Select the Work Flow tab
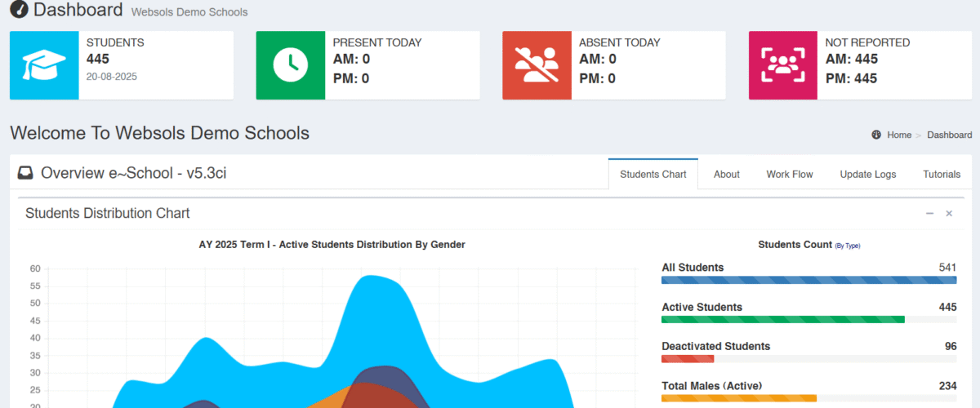 pyautogui.click(x=789, y=174)
